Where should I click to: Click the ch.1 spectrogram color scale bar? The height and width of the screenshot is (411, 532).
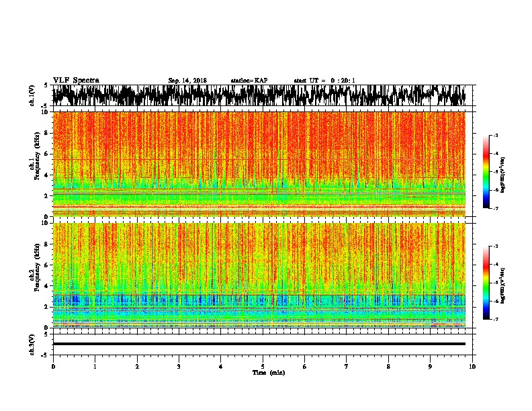pyautogui.click(x=486, y=171)
